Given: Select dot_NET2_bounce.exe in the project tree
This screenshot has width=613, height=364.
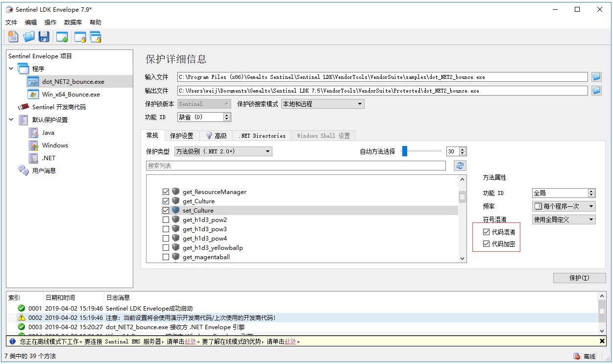Looking at the screenshot, I should click(x=73, y=81).
